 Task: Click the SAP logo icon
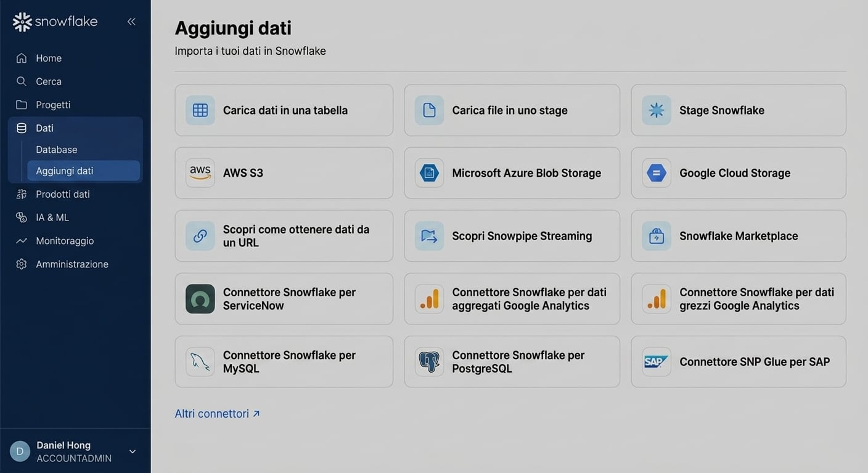point(657,362)
